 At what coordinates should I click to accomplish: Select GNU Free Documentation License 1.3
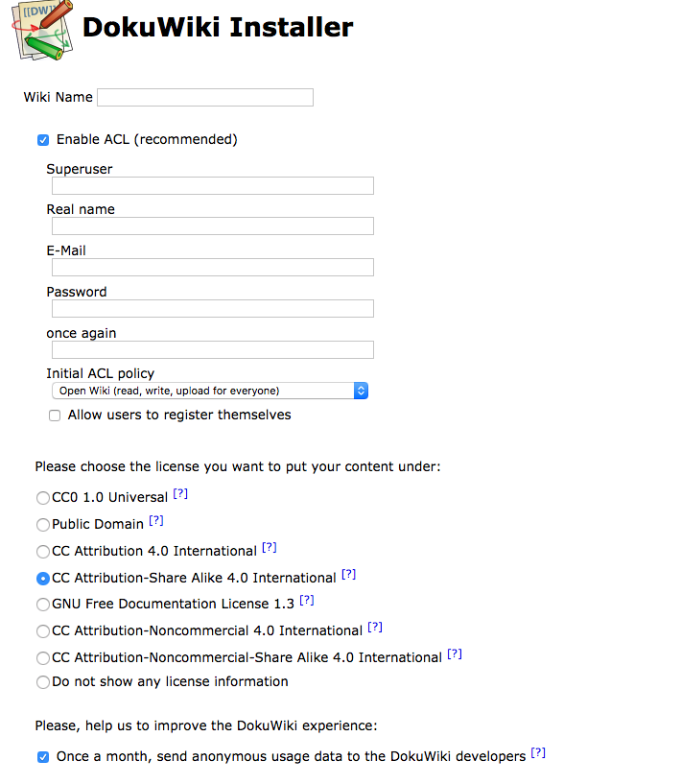pyautogui.click(x=43, y=604)
